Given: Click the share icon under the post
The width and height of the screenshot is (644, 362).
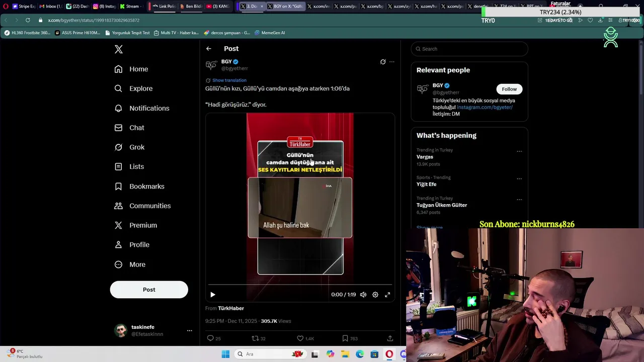Looking at the screenshot, I should click(x=390, y=338).
